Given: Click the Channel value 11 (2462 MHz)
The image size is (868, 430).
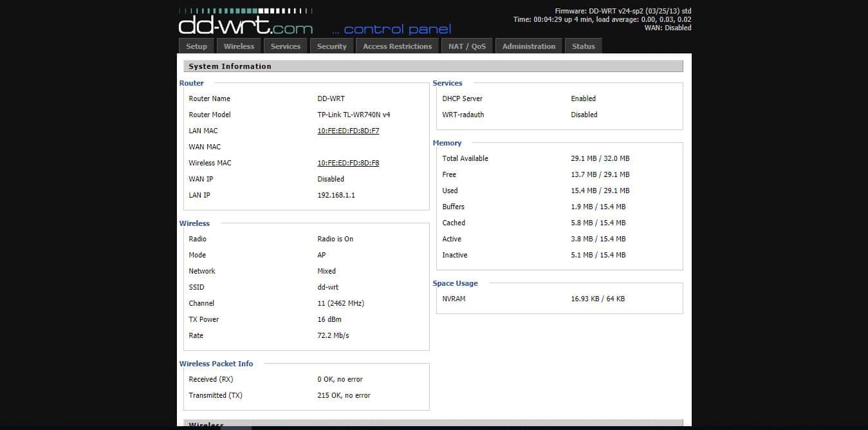Looking at the screenshot, I should [x=341, y=303].
